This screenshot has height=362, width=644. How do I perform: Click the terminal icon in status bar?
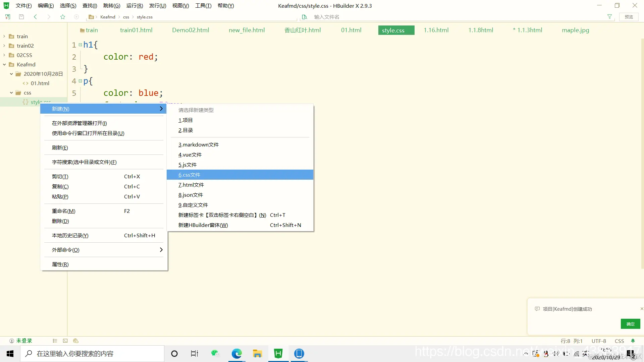pyautogui.click(x=65, y=341)
